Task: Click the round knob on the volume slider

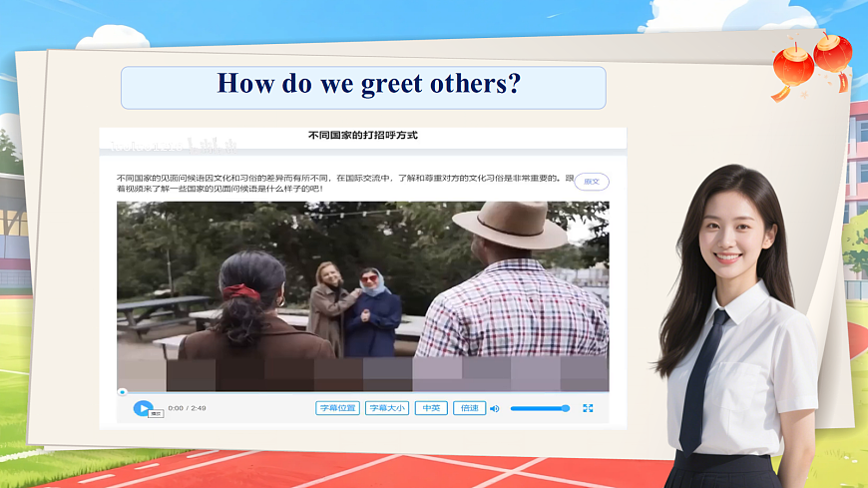Action: pyautogui.click(x=566, y=408)
